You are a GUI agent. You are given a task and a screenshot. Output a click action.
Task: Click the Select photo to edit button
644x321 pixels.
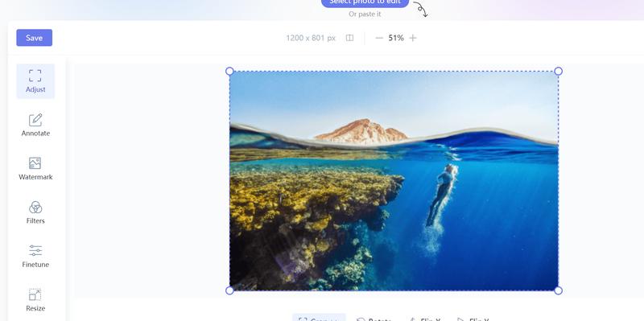pos(365,3)
